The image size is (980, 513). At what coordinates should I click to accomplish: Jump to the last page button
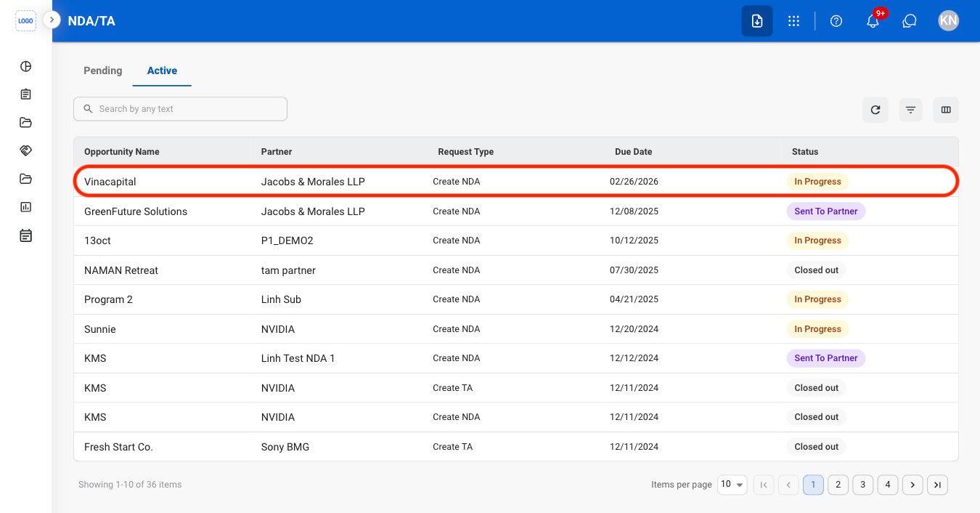pos(937,485)
